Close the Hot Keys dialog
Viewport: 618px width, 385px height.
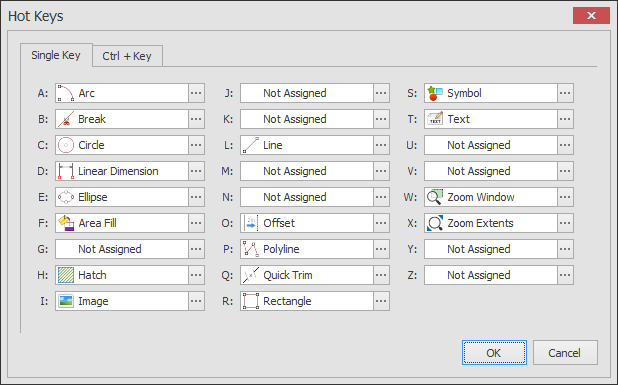(x=591, y=16)
